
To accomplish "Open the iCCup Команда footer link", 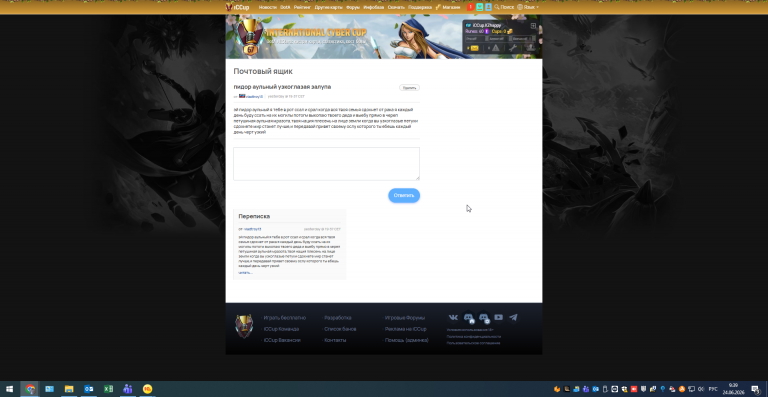I will [281, 329].
